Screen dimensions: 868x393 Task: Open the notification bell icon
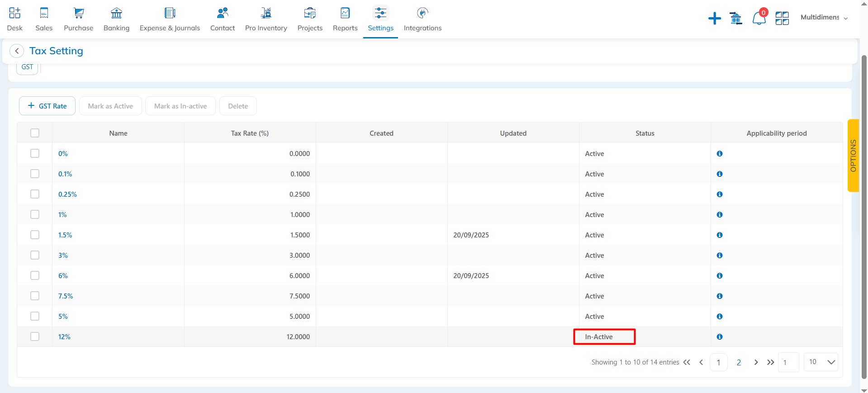point(759,19)
